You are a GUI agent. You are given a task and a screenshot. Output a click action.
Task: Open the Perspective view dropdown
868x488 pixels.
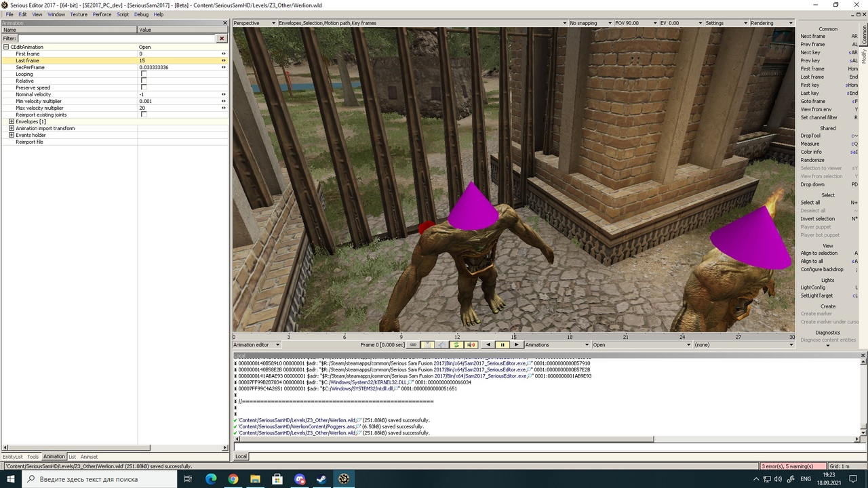pos(255,23)
